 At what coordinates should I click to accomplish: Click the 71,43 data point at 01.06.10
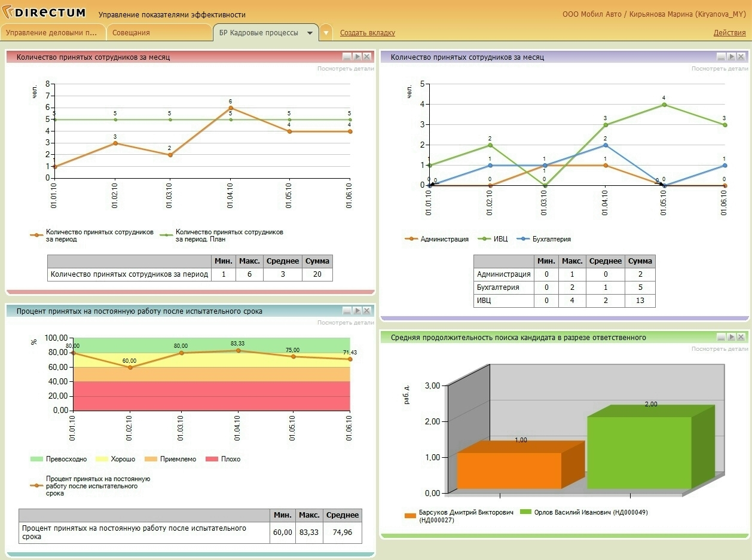click(x=350, y=359)
